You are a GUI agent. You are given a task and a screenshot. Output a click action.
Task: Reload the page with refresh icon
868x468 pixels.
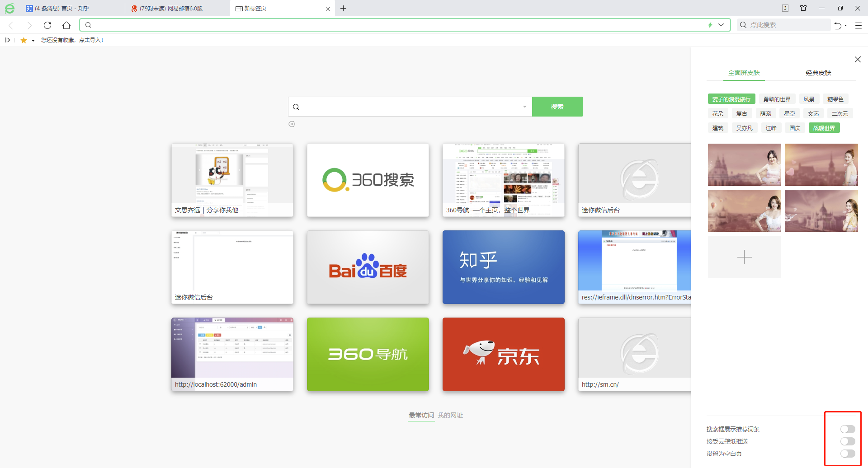pyautogui.click(x=47, y=25)
